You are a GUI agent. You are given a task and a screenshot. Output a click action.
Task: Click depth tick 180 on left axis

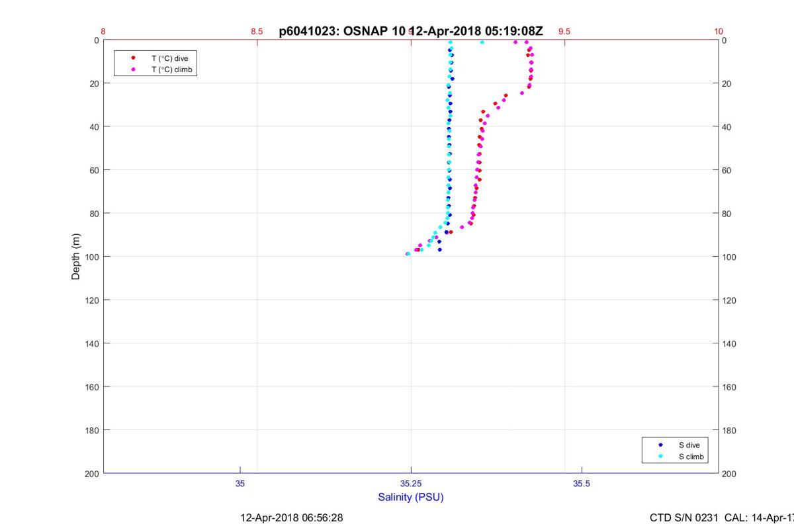pos(93,430)
